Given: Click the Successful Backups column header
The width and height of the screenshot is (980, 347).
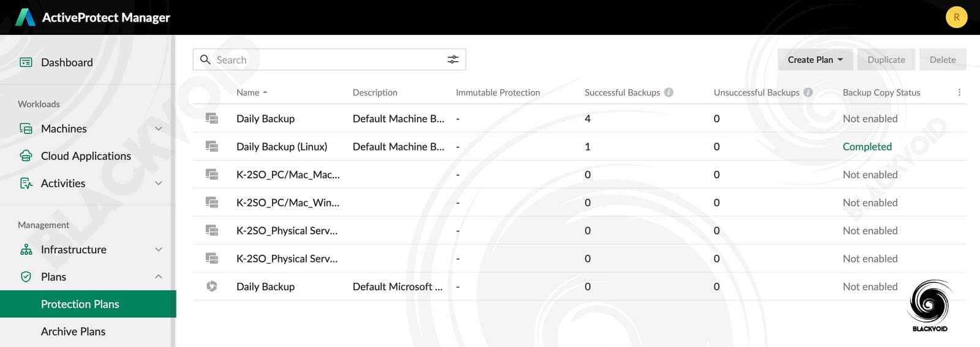Looking at the screenshot, I should click(x=622, y=92).
